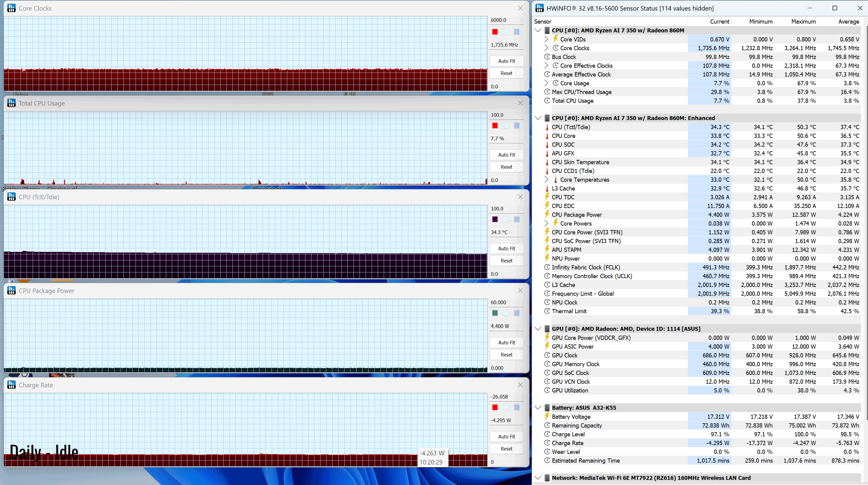868x485 pixels.
Task: Open the dark purple color swatch in CPU (Tctl/Tdie) graph
Action: click(x=495, y=219)
